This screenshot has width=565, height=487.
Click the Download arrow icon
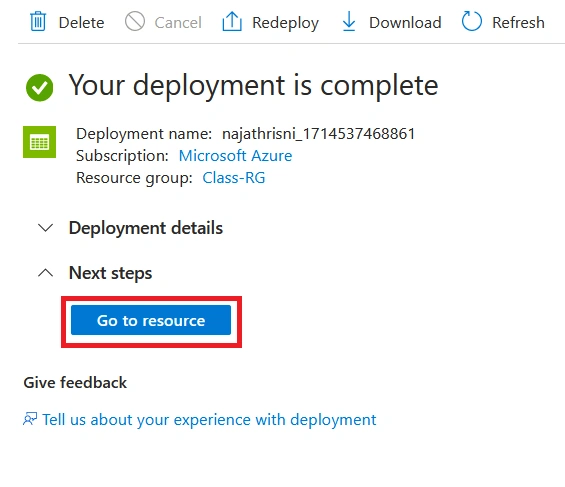click(x=349, y=21)
